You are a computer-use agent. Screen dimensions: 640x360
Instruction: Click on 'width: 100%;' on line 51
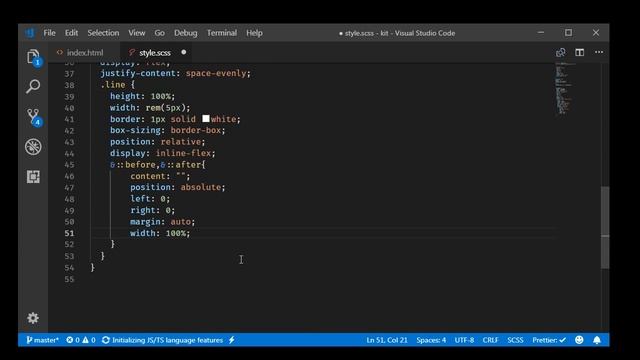(160, 233)
